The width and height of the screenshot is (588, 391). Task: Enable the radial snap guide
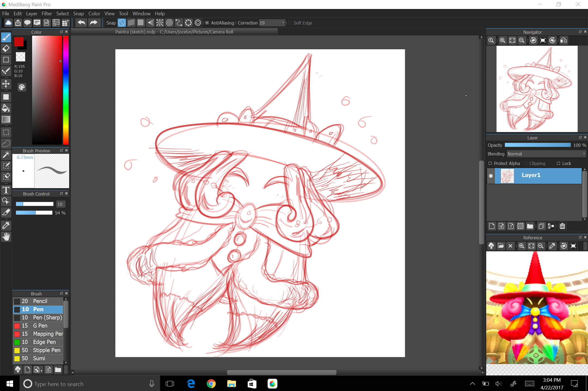160,23
